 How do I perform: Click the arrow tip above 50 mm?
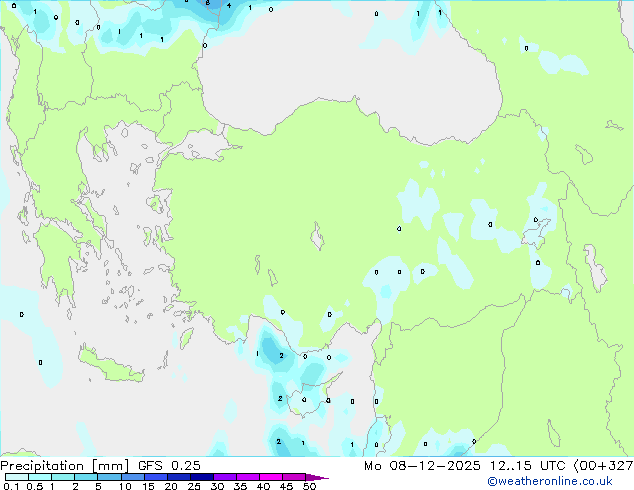[317, 477]
